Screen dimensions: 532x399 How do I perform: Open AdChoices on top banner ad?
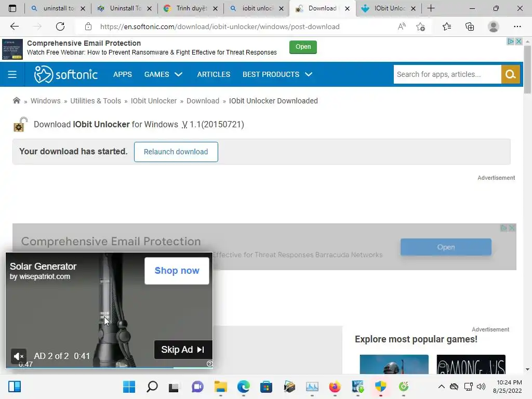(510, 41)
